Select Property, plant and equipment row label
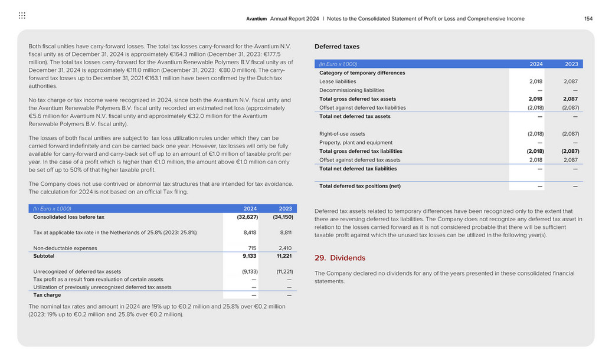This screenshot has height=364, width=612. (x=356, y=142)
